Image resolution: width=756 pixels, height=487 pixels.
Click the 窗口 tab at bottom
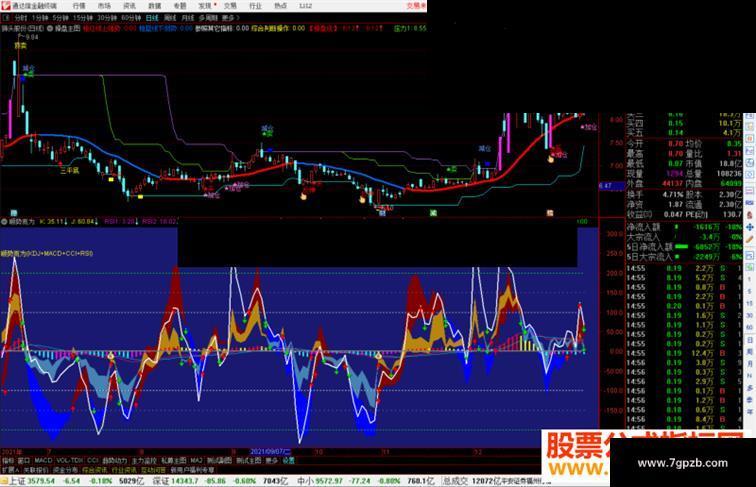click(24, 460)
